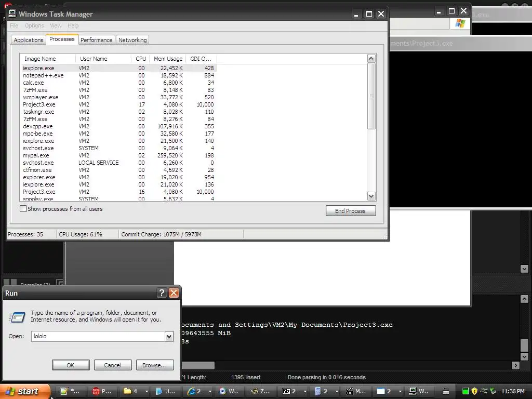
Task: Switch to Task Manager taskbar button
Action: click(419, 391)
